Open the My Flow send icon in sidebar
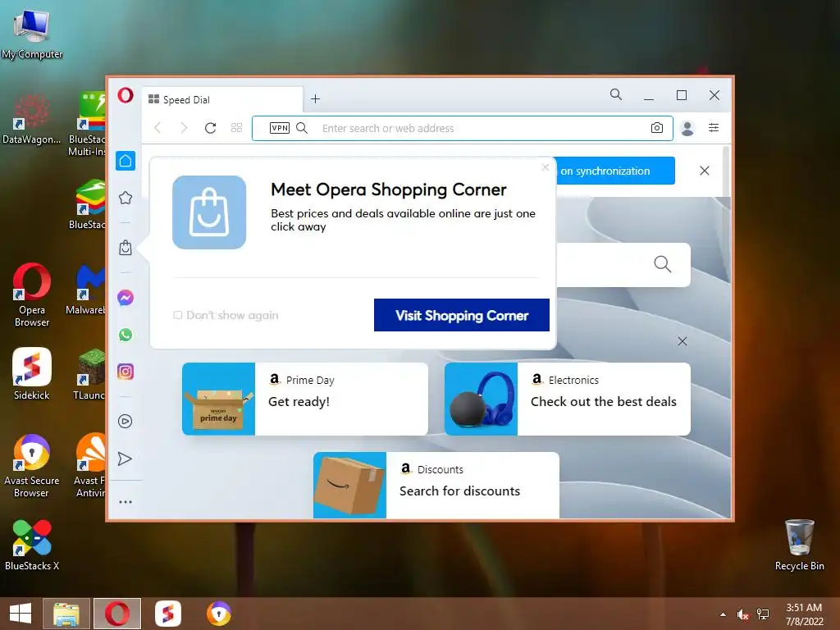 [125, 459]
